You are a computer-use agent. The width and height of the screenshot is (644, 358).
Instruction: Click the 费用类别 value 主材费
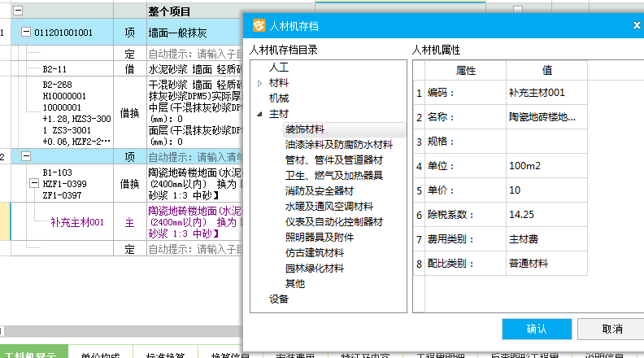(546, 239)
